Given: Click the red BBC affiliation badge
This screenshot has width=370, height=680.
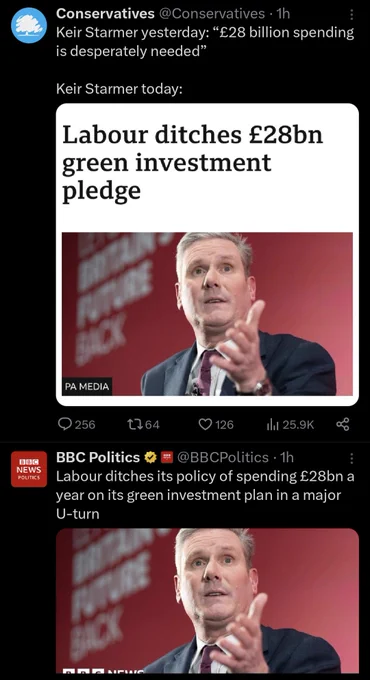Looking at the screenshot, I should [167, 457].
